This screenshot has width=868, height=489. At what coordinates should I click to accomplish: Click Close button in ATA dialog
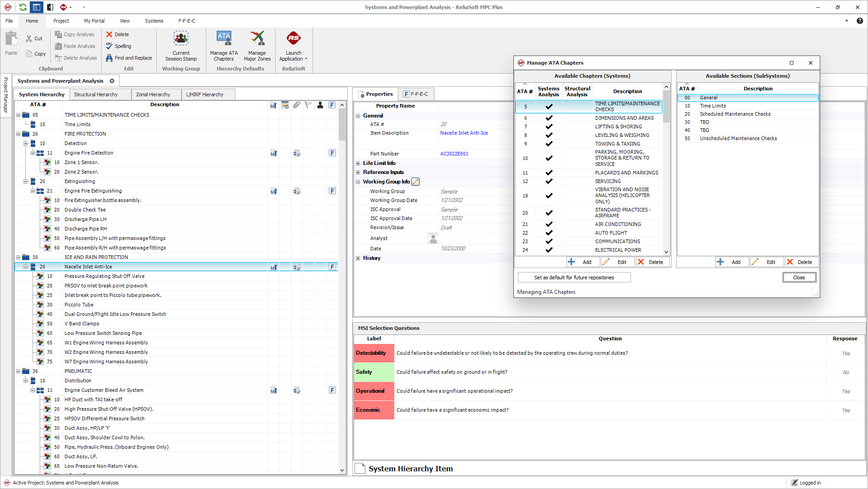(798, 277)
